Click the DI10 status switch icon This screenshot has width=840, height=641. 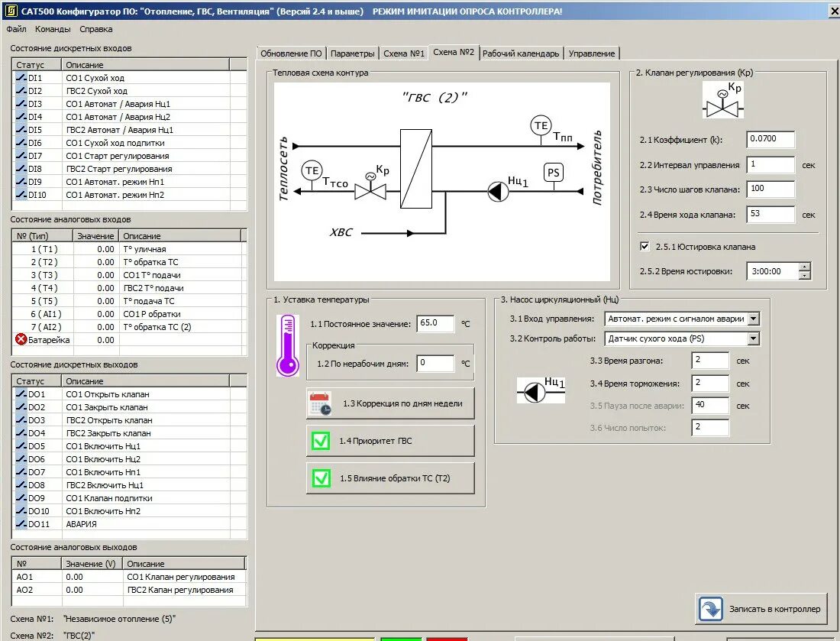[21, 195]
